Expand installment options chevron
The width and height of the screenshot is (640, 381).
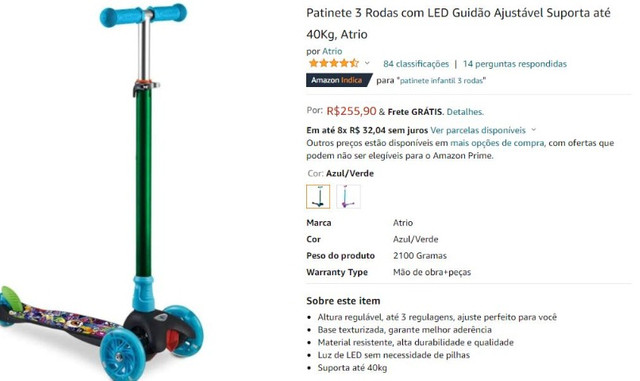point(533,130)
